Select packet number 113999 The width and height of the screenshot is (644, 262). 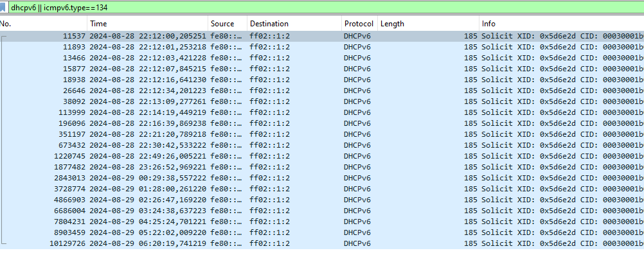322,112
